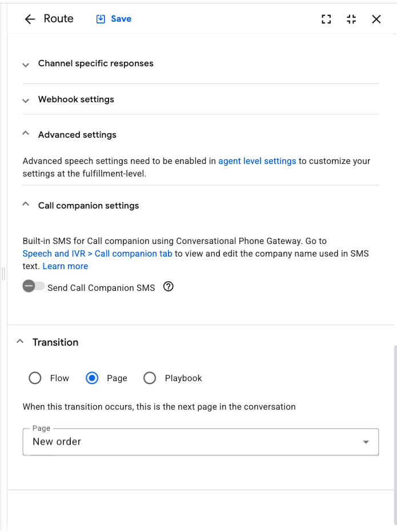The width and height of the screenshot is (397, 532).
Task: Collapse the Transition section chevron
Action: pos(20,341)
